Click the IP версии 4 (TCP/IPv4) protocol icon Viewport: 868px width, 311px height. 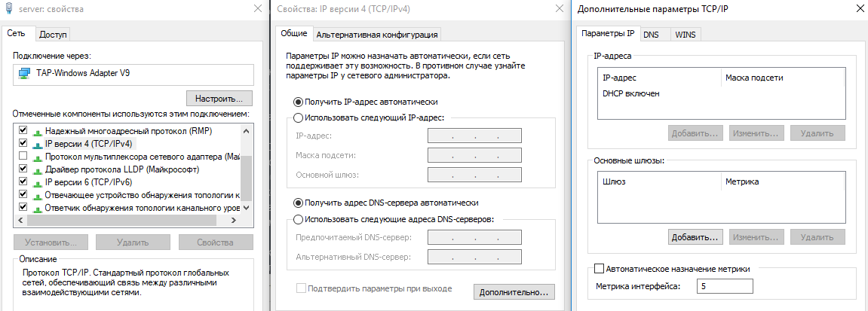(37, 143)
